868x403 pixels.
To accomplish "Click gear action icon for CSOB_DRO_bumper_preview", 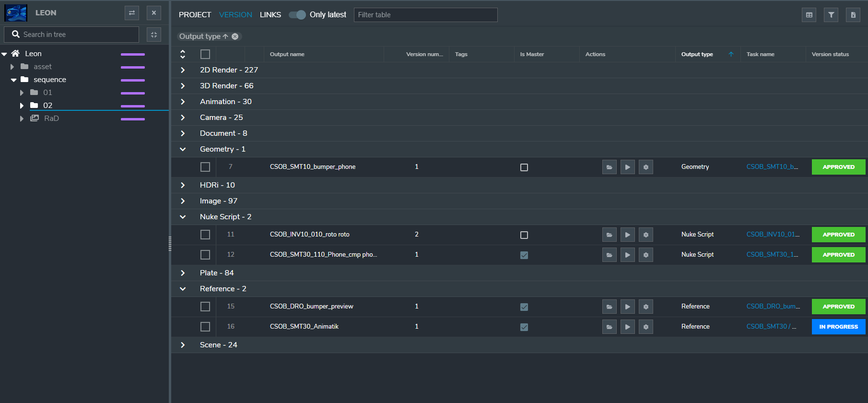I will (x=646, y=307).
